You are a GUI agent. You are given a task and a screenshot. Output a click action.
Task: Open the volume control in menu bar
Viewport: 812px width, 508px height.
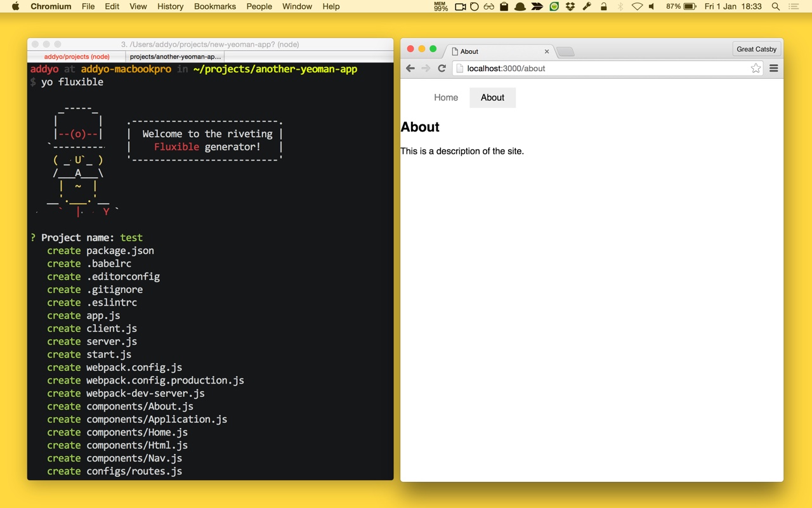[652, 6]
